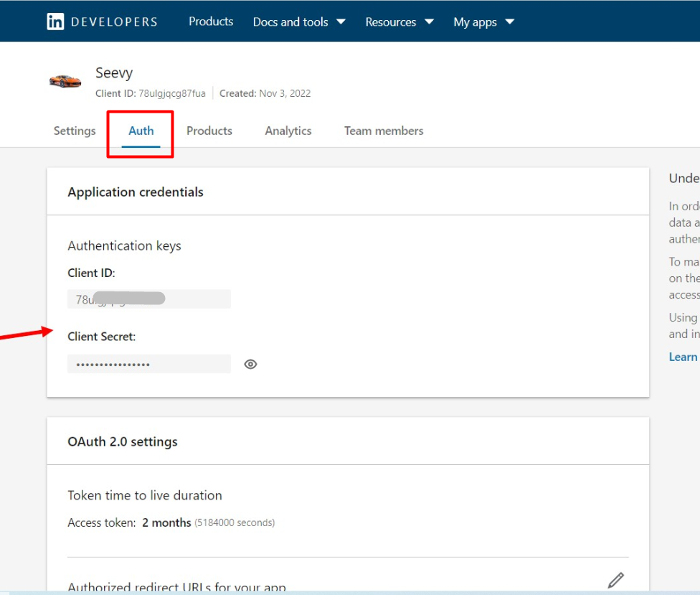Open the Team members tab
Screen dimensions: 700x595
pyautogui.click(x=384, y=131)
